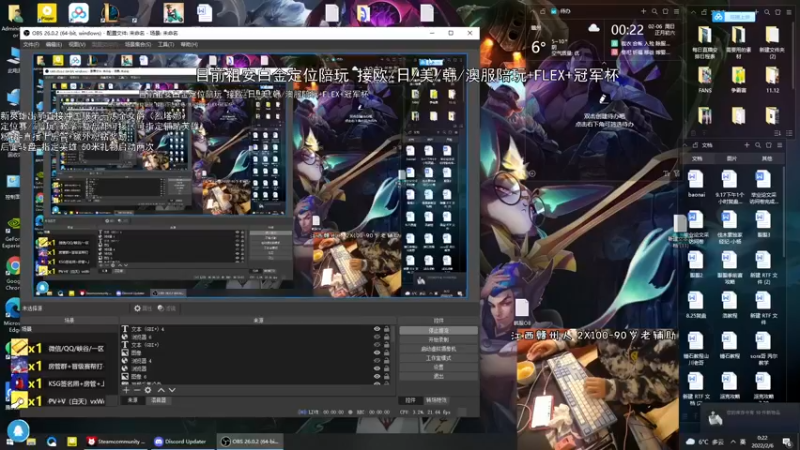Select the 浏览器 4 source row

(x=257, y=361)
